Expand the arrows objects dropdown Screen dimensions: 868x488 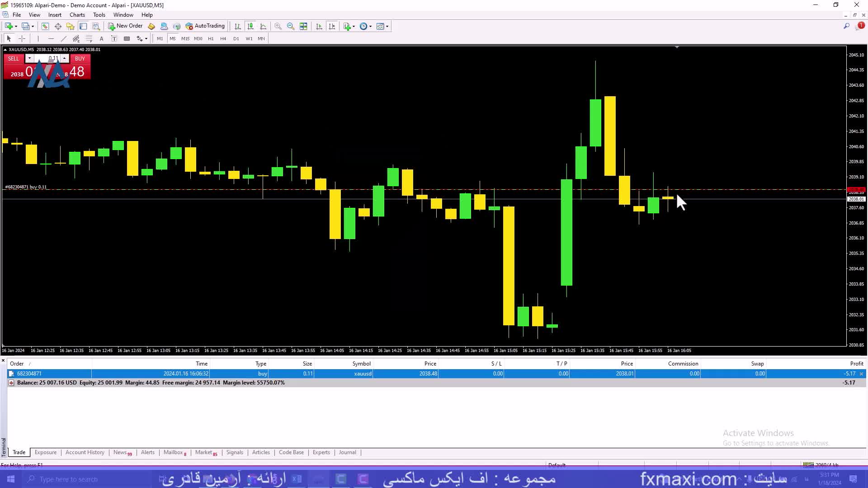click(x=146, y=39)
